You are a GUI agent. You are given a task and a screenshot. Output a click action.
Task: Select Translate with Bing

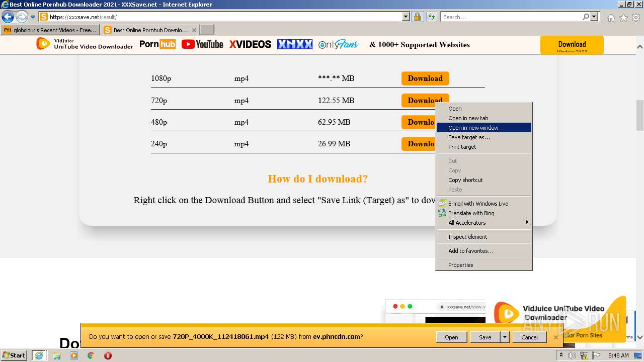484,213
